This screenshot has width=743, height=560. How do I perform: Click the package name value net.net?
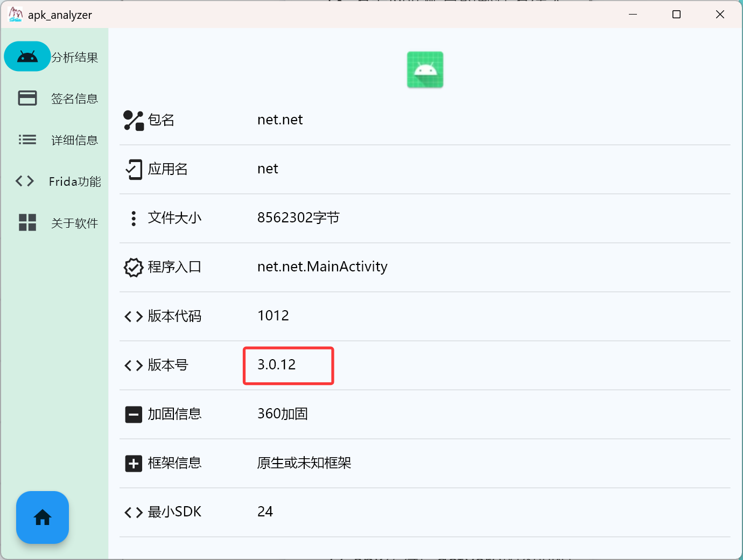[280, 120]
